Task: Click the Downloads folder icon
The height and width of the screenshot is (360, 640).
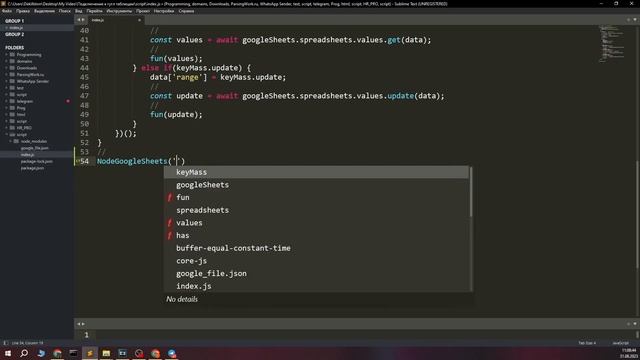Action: pyautogui.click(x=12, y=68)
